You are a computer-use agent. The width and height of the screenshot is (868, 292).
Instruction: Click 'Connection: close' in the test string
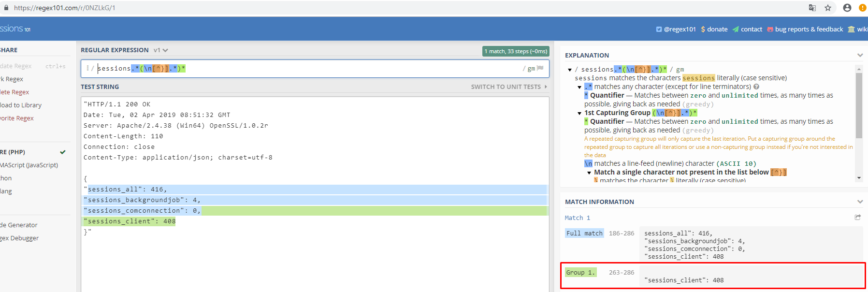(119, 147)
